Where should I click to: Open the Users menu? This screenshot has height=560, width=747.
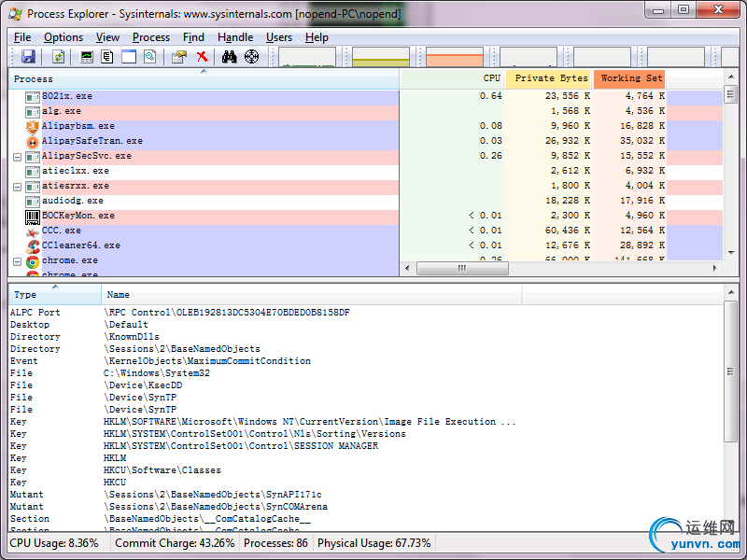pos(279,37)
